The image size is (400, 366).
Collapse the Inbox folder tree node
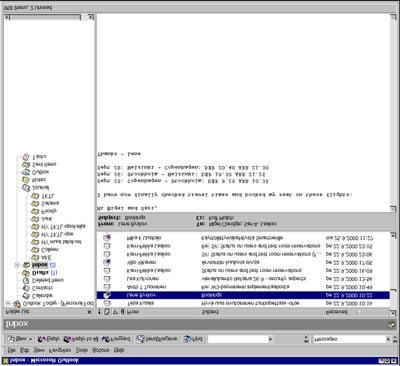pyautogui.click(x=17, y=265)
